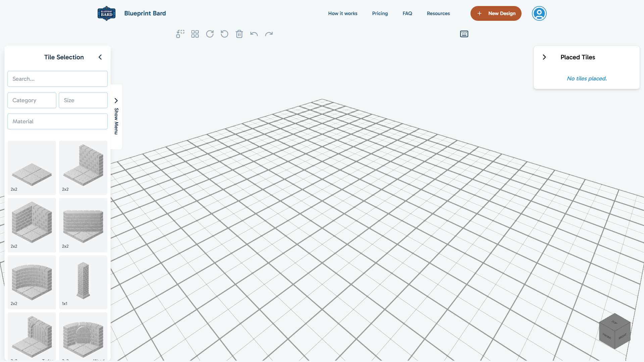
Task: Undo the last action
Action: [x=254, y=34]
